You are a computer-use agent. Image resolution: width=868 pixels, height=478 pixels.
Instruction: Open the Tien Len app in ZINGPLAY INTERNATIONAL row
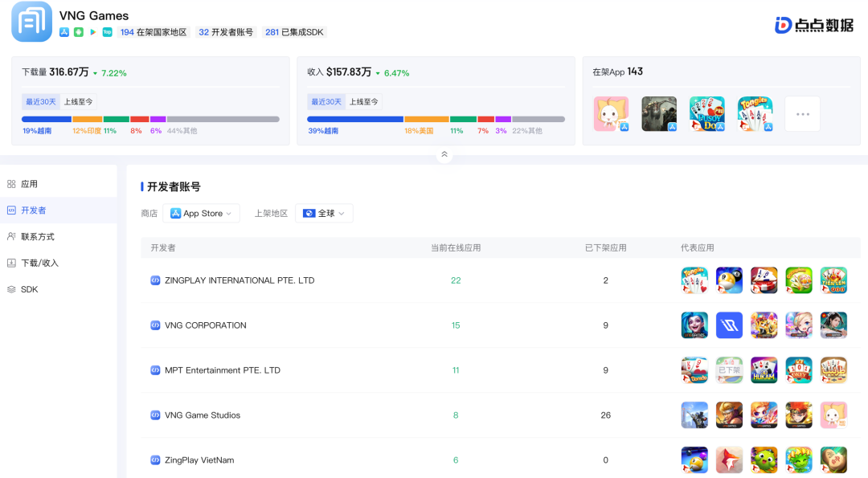[833, 280]
